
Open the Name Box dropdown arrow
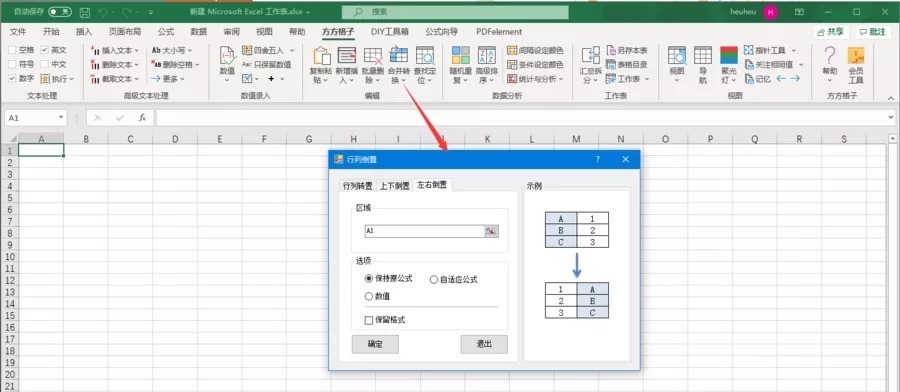61,118
